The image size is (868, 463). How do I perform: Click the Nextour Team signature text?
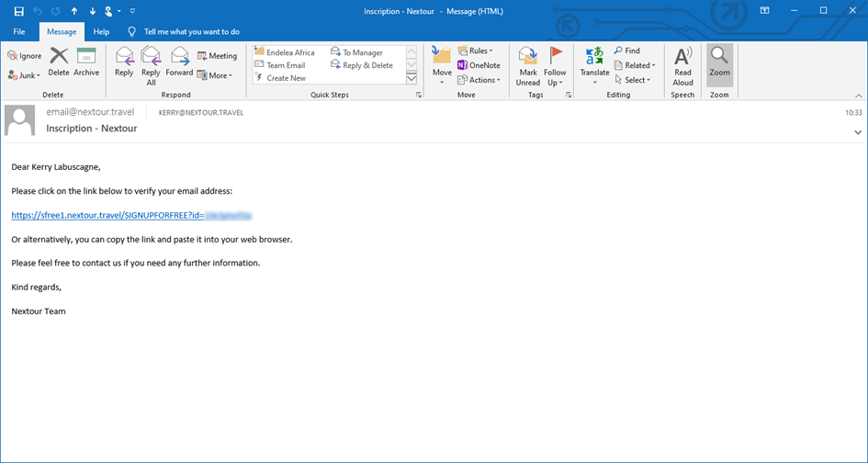coord(39,311)
